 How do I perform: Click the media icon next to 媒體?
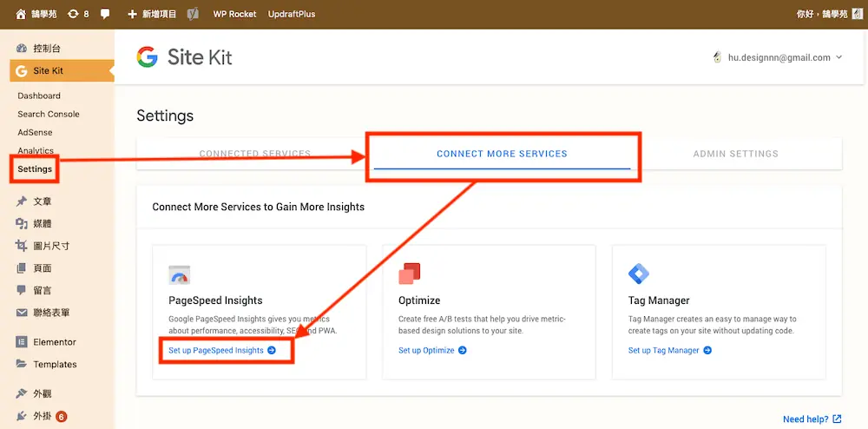(22, 224)
